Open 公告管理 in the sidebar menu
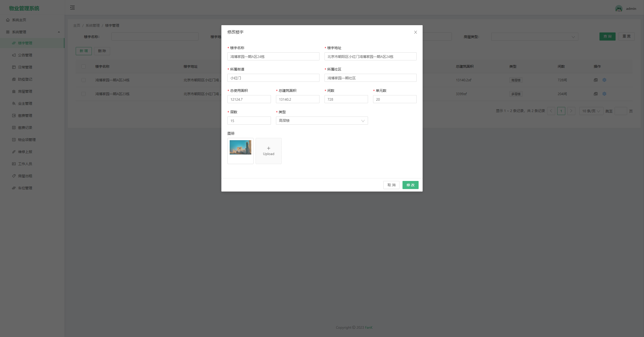The image size is (644, 337). point(25,55)
